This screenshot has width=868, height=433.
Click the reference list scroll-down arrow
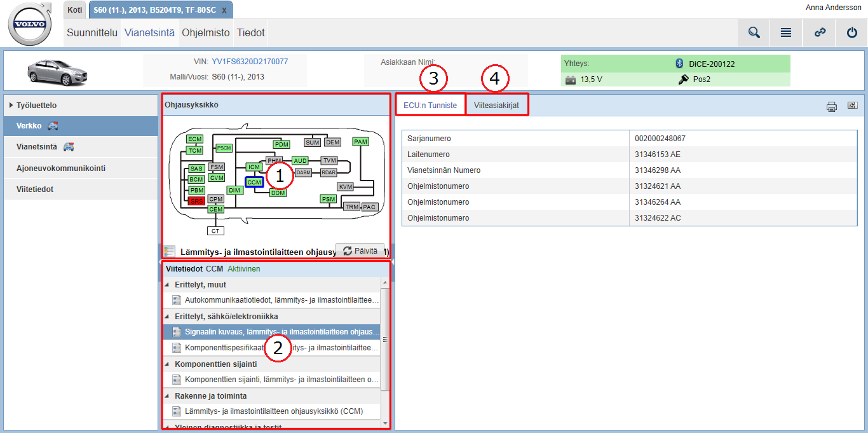click(384, 423)
